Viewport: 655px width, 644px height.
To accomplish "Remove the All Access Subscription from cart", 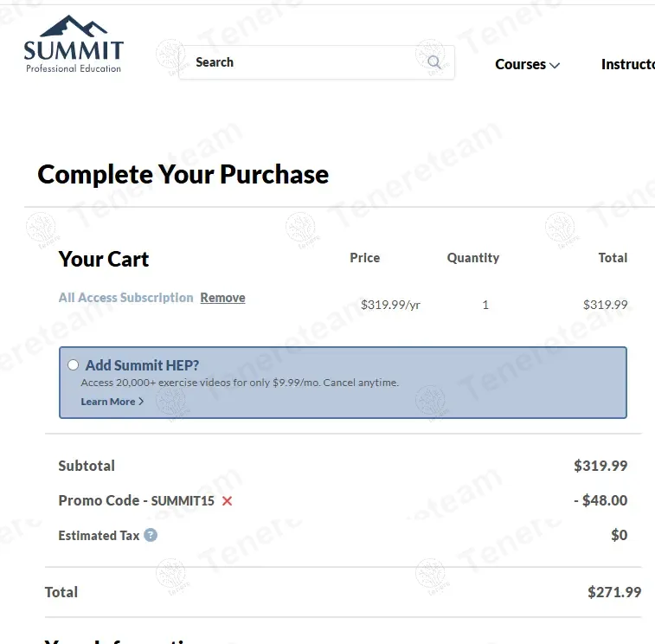I will pyautogui.click(x=222, y=298).
